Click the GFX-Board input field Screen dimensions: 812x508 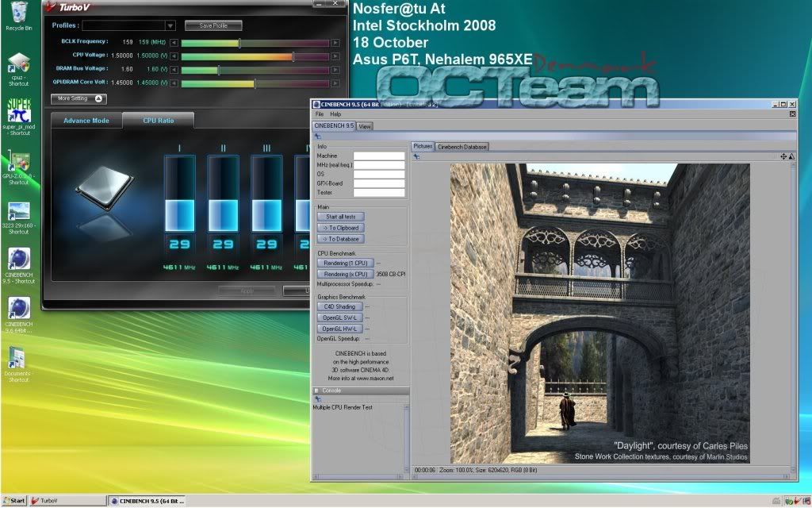[379, 183]
